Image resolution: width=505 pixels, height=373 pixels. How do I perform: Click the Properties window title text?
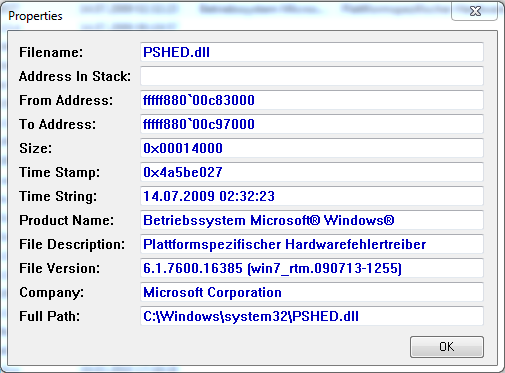coord(35,16)
